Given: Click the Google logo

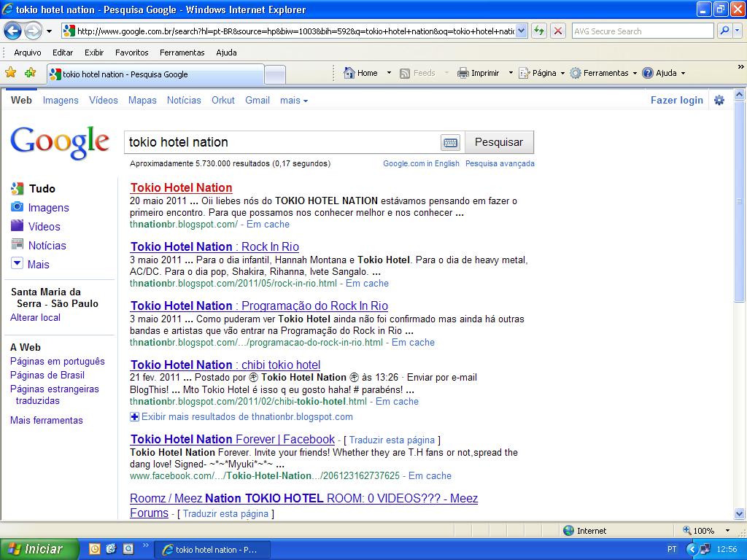Looking at the screenshot, I should pos(60,142).
